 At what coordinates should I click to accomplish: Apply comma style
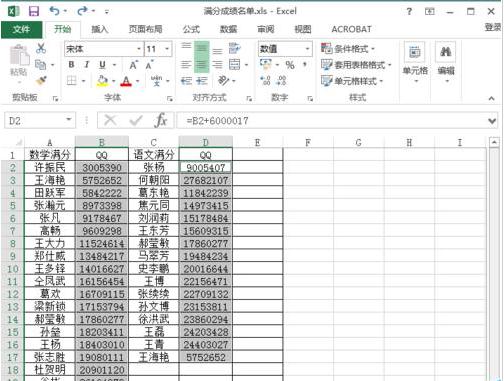305,64
